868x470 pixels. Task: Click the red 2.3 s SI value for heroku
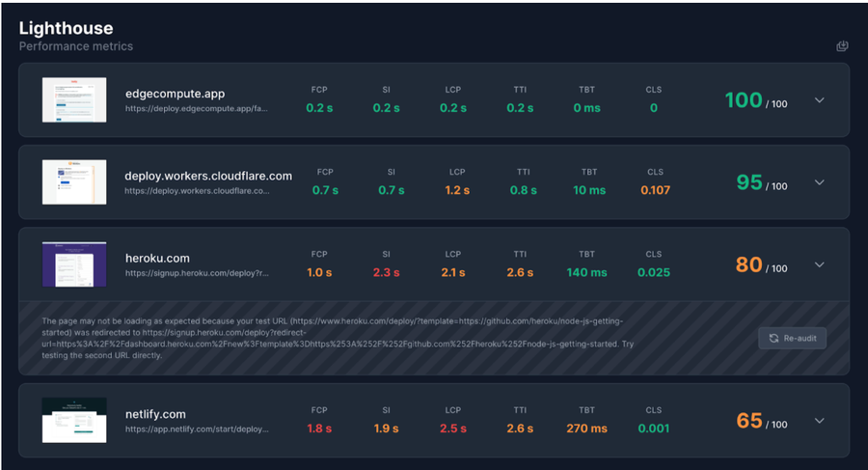[387, 273]
